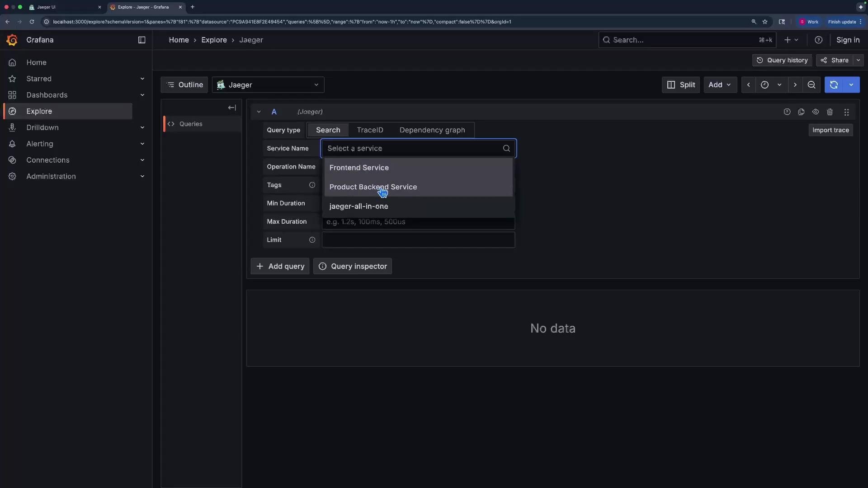Go to Explore breadcrumb

(214, 40)
